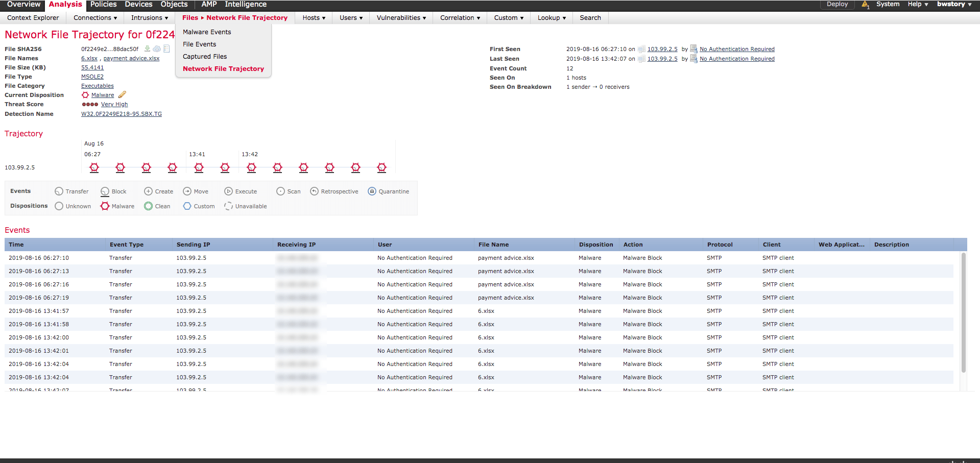Switch to the Devices tab

tap(138, 4)
